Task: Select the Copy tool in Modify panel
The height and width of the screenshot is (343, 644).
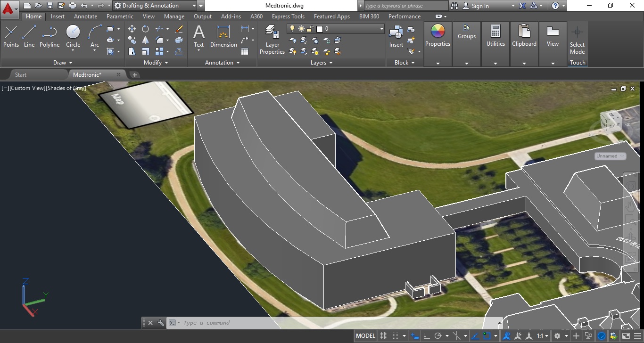Action: [x=132, y=40]
